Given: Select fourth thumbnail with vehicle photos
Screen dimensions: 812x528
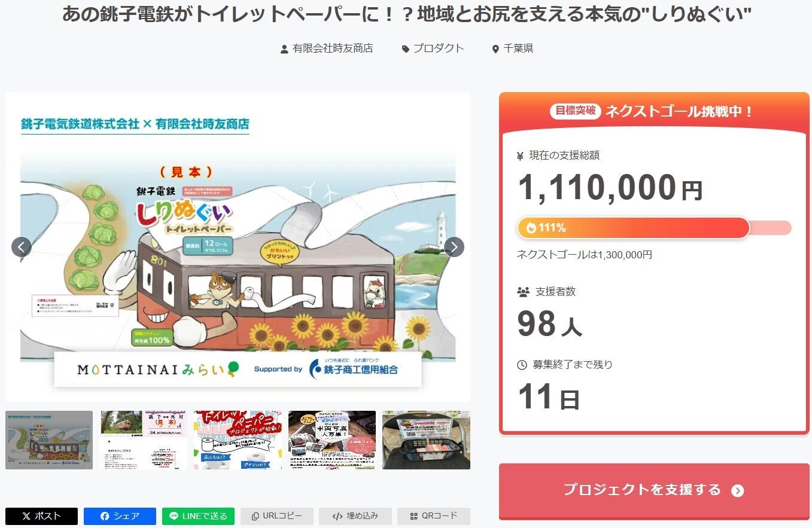Looking at the screenshot, I should tap(332, 440).
